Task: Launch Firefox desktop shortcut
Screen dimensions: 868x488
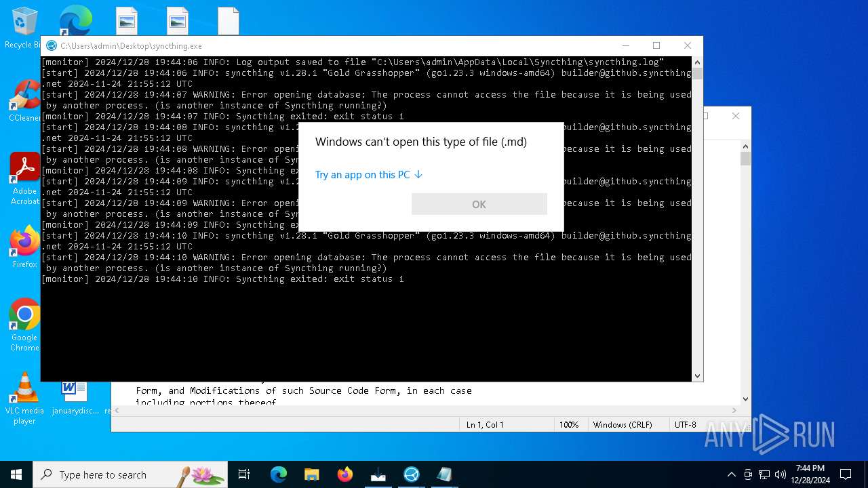Action: coord(24,247)
